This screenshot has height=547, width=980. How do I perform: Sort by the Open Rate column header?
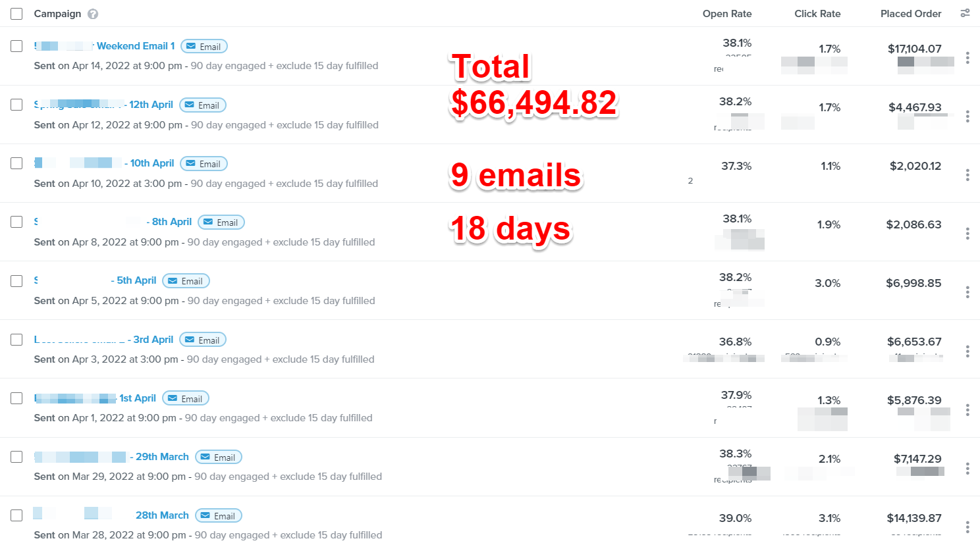726,14
